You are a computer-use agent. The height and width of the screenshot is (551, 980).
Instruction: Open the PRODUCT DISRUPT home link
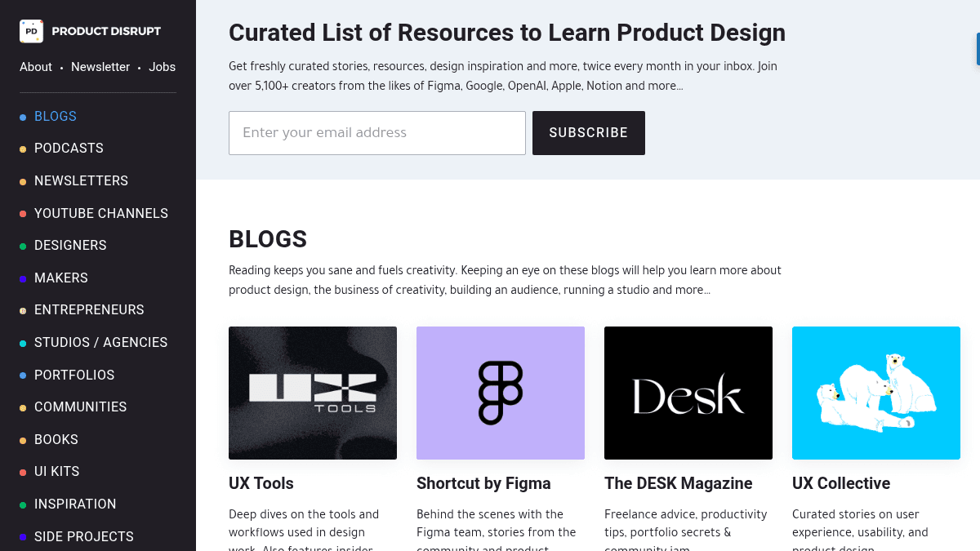106,31
